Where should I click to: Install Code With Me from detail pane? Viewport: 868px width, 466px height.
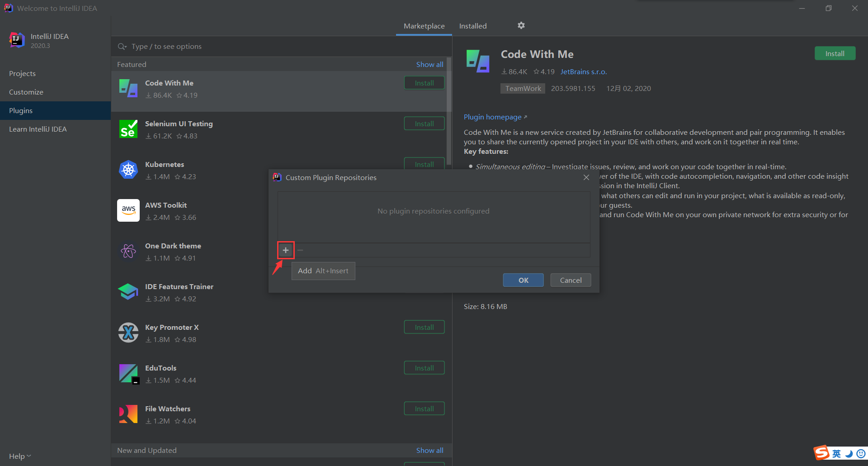point(835,53)
